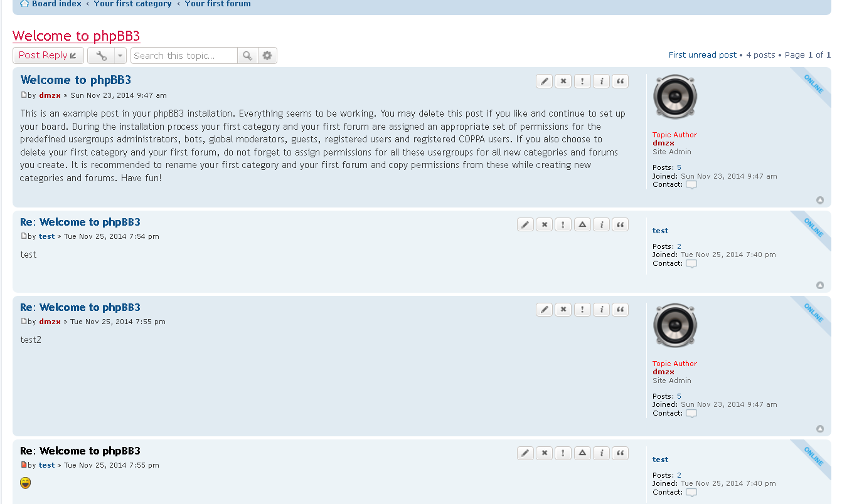Show information for the 7:54 pm post
This screenshot has height=504, width=842.
pyautogui.click(x=601, y=224)
